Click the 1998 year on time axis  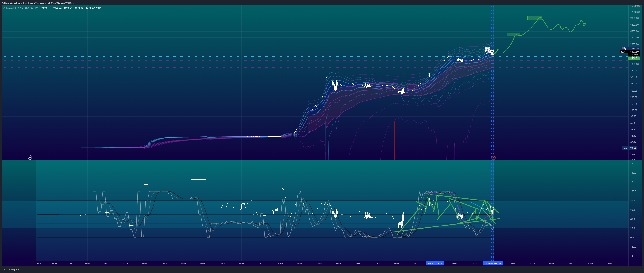coord(397,264)
